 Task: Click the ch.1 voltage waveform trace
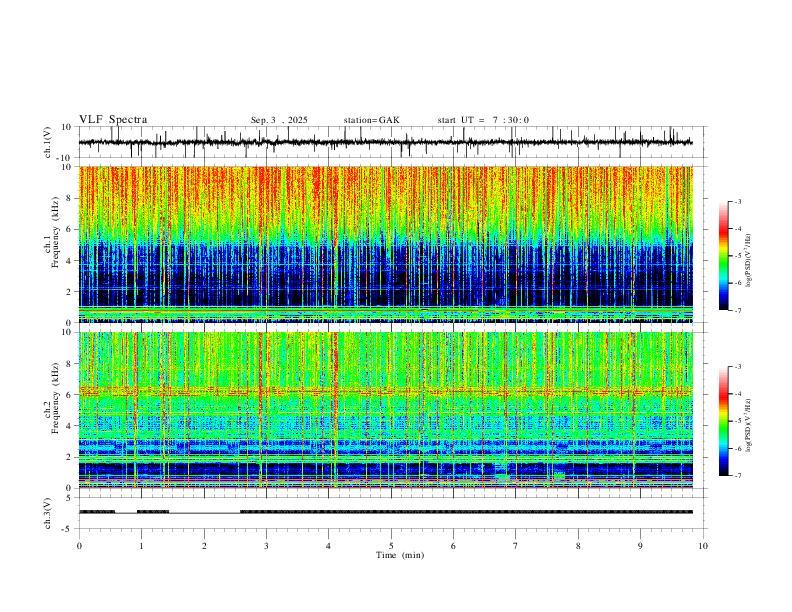(385, 142)
